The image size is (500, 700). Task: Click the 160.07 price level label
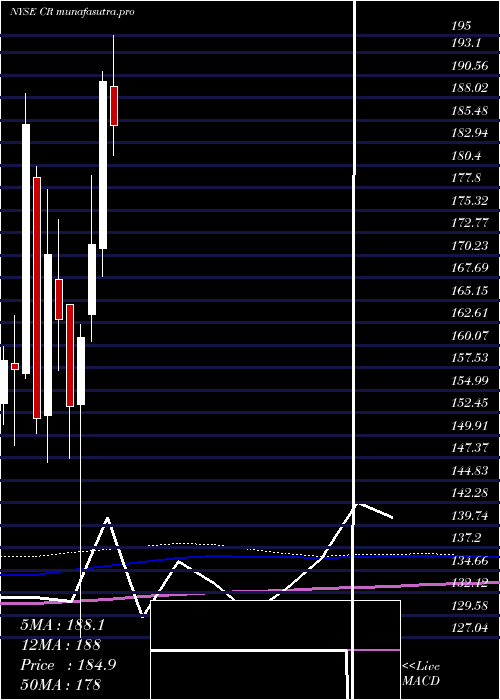470,335
